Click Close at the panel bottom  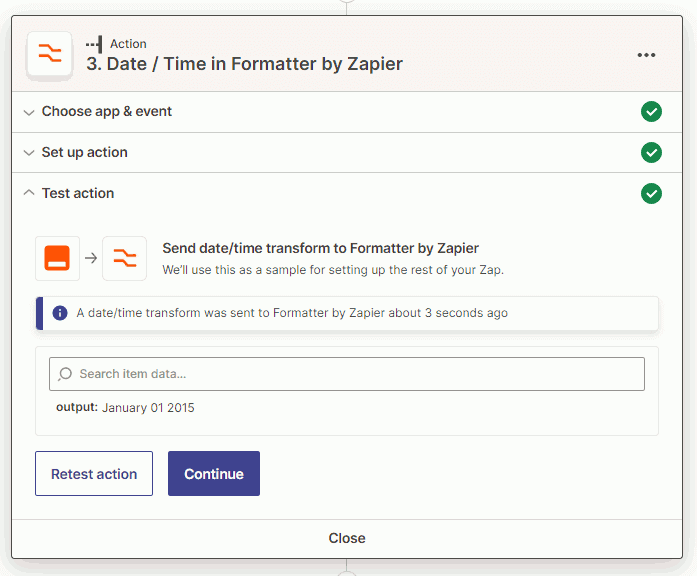(x=347, y=538)
